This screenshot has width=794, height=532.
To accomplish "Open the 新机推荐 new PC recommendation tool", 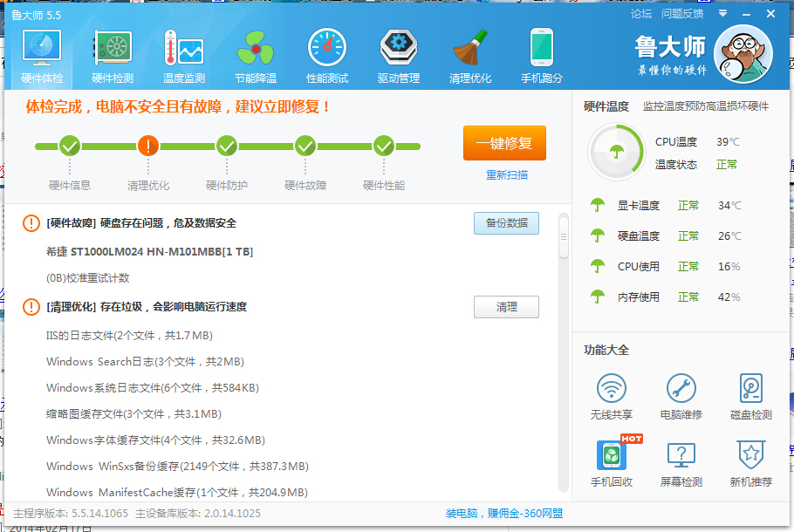I will pos(751,464).
